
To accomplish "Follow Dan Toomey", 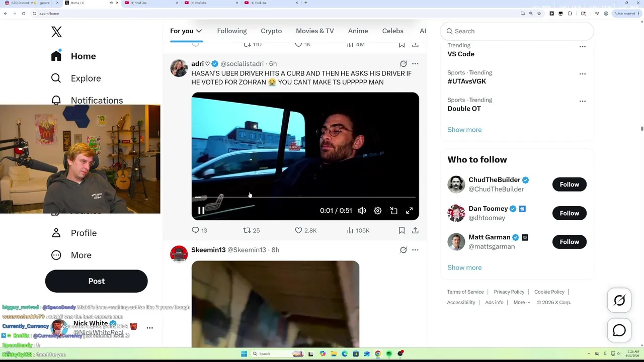I will point(569,213).
